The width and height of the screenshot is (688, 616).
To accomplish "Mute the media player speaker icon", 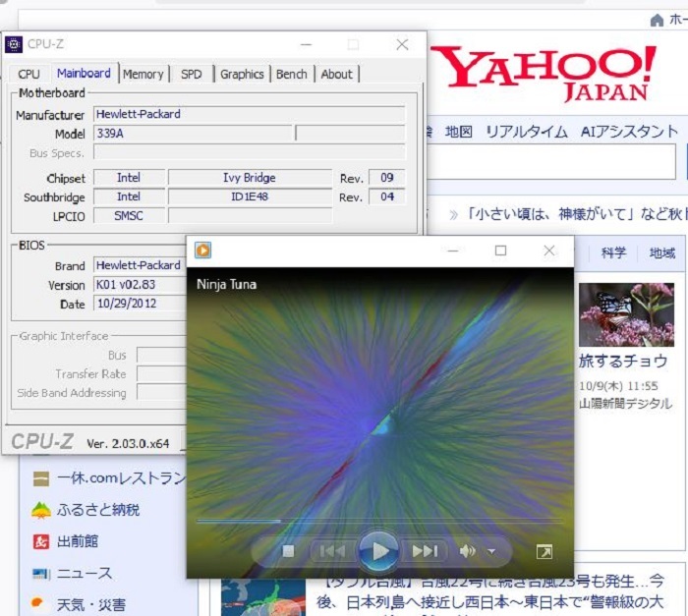I will tap(468, 551).
